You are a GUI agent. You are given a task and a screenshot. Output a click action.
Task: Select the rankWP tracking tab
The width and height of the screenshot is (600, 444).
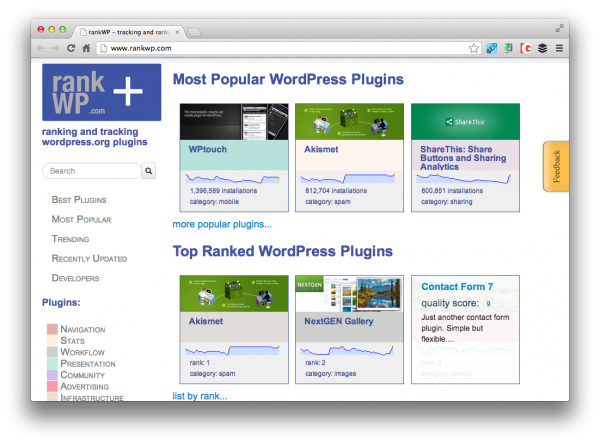click(129, 32)
